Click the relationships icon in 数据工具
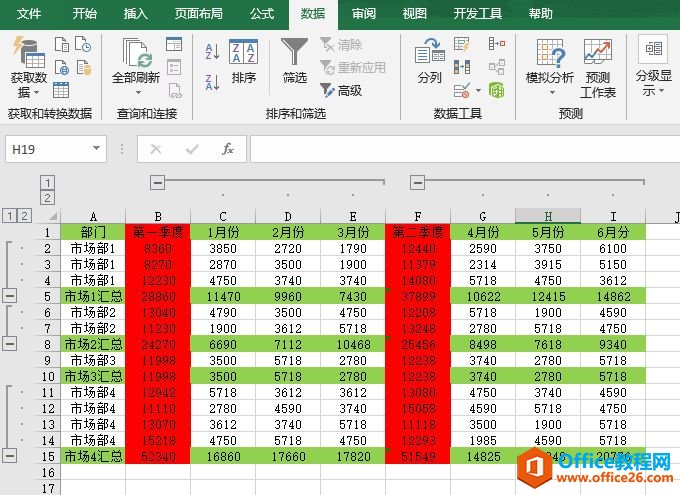Viewport: 680px width, 495px height. coord(497,67)
